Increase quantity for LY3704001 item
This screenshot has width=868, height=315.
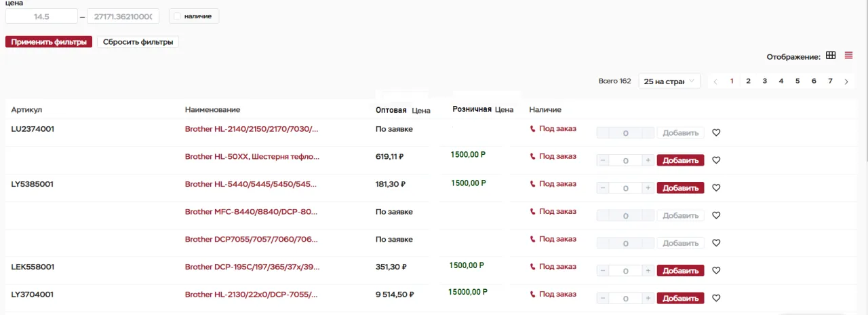point(648,299)
